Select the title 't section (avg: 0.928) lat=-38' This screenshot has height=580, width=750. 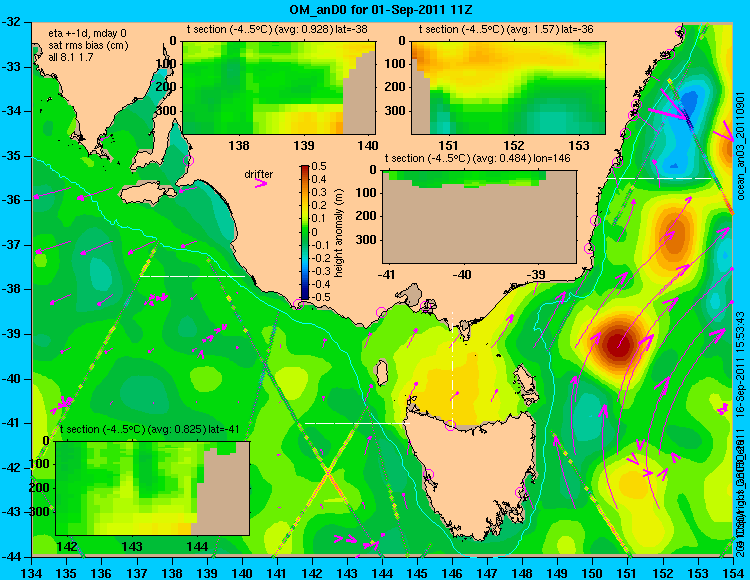pyautogui.click(x=277, y=29)
